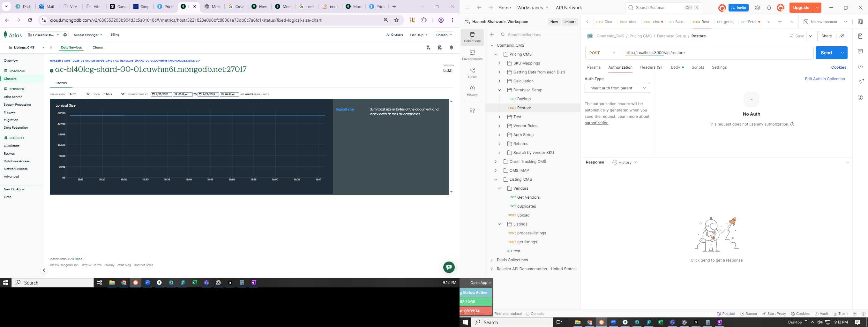Click request URL input field

click(717, 53)
